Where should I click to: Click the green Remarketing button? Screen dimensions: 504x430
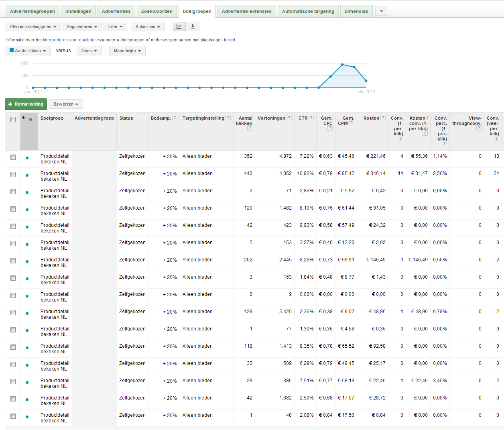[26, 104]
